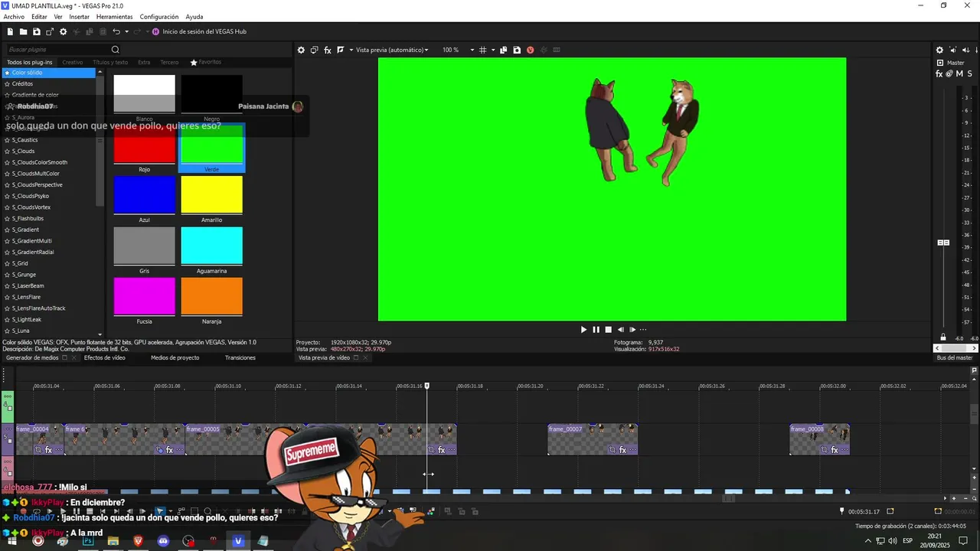Play the preview from cursor
980x551 pixels.
[x=583, y=330]
